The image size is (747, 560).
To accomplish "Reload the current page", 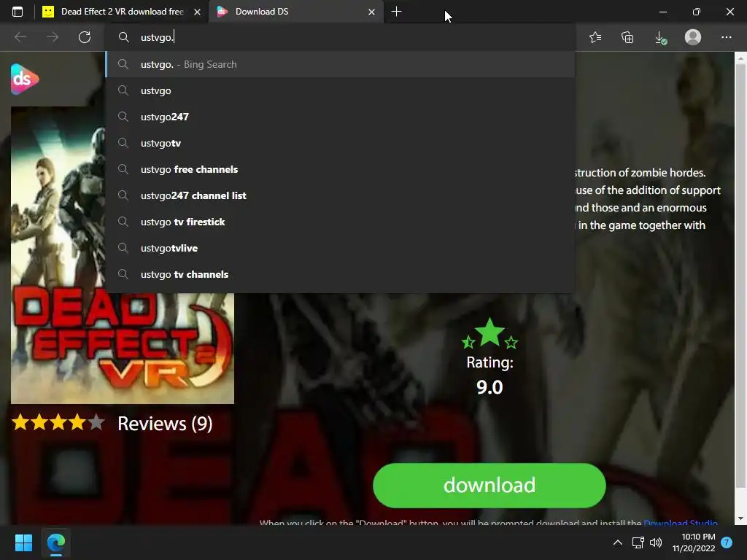I will (x=85, y=37).
